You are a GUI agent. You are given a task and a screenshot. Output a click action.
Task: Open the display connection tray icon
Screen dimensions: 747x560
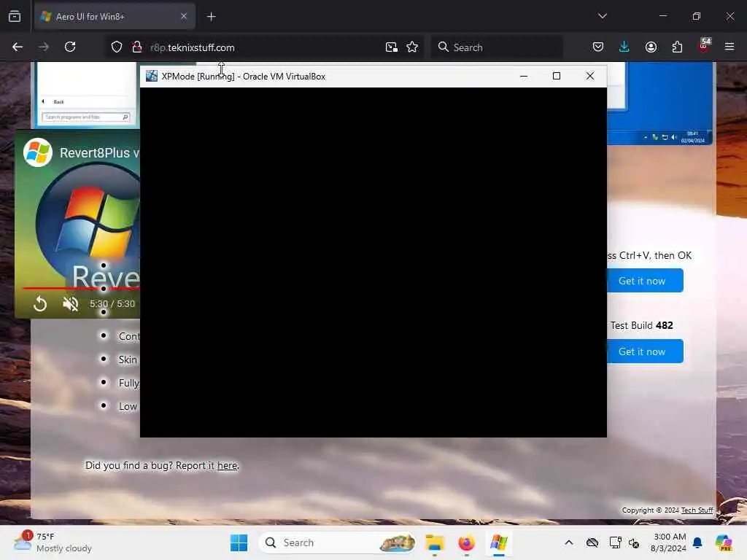point(615,542)
